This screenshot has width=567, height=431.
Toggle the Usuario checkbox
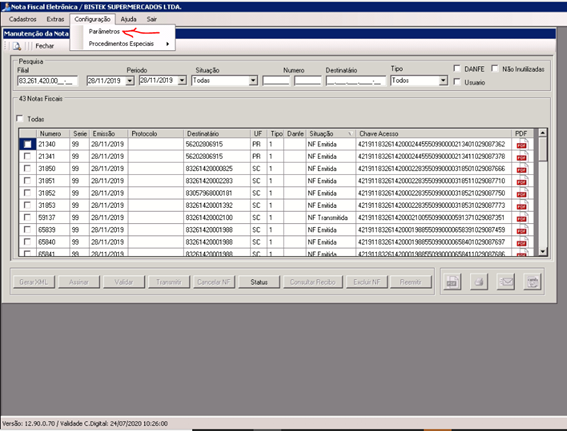click(x=457, y=82)
